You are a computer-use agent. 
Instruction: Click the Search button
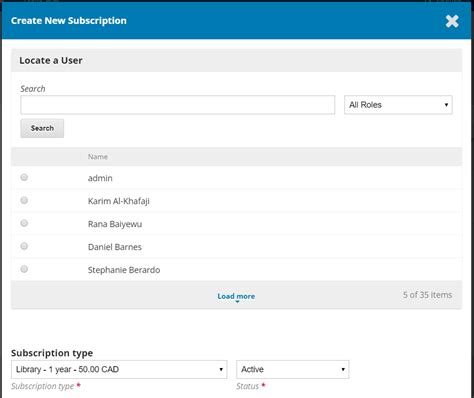[42, 128]
